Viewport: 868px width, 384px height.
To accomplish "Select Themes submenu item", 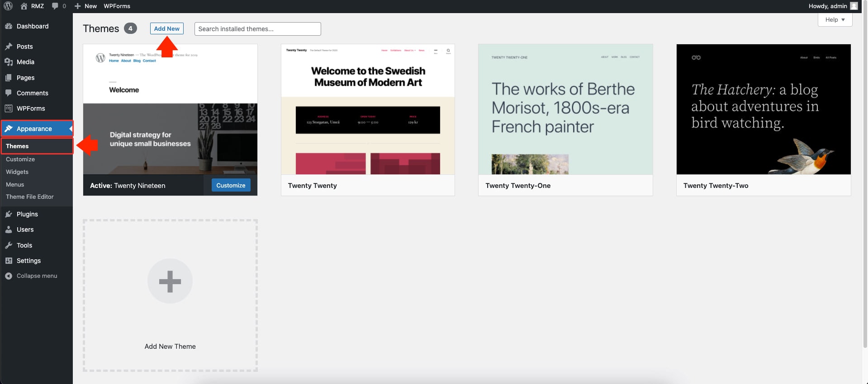I will (36, 146).
